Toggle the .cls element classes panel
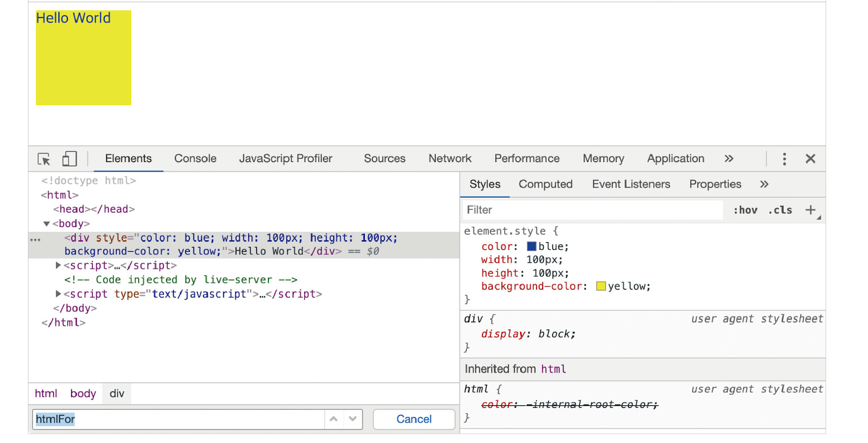 click(x=780, y=210)
